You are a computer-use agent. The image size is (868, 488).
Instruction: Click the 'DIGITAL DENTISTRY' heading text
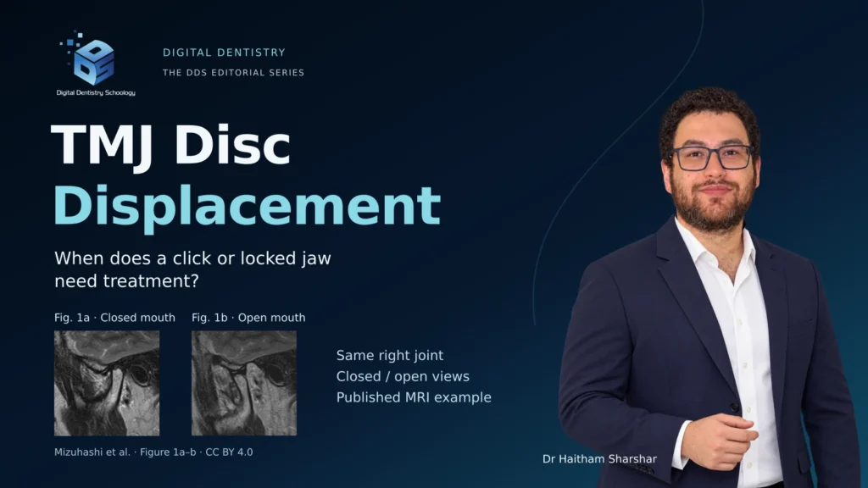[224, 53]
